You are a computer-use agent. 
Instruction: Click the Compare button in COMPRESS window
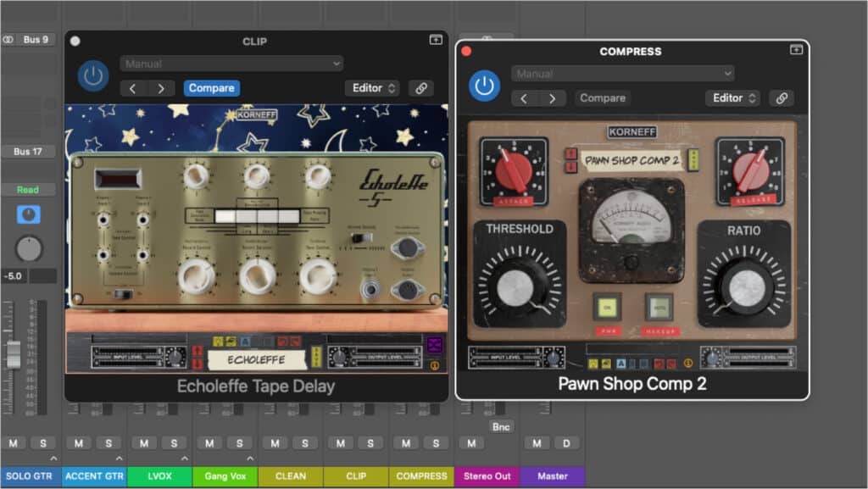tap(603, 98)
